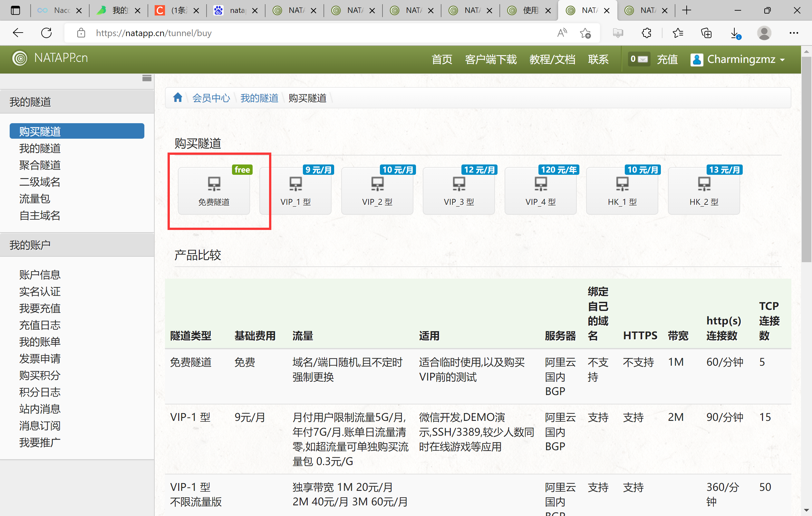
Task: Open 流量包 sidebar link
Action: [x=35, y=198]
